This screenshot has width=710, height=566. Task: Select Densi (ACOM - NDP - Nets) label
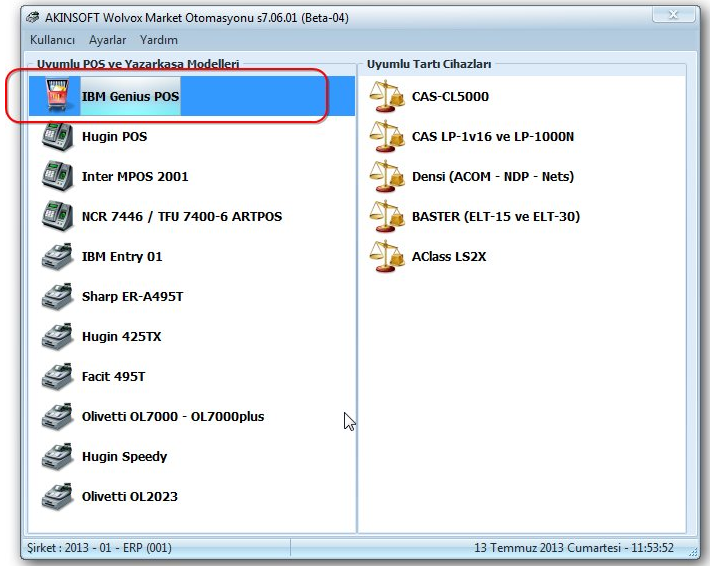tap(493, 176)
